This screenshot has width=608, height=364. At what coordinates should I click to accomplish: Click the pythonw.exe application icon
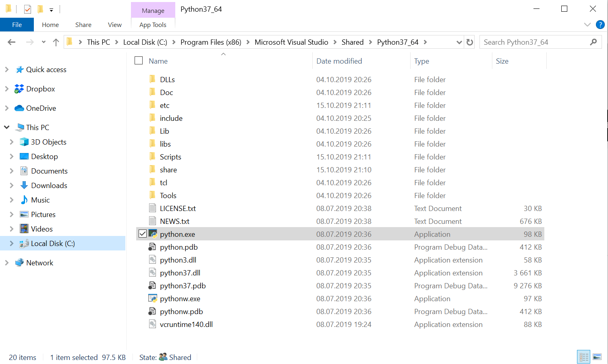pyautogui.click(x=153, y=298)
